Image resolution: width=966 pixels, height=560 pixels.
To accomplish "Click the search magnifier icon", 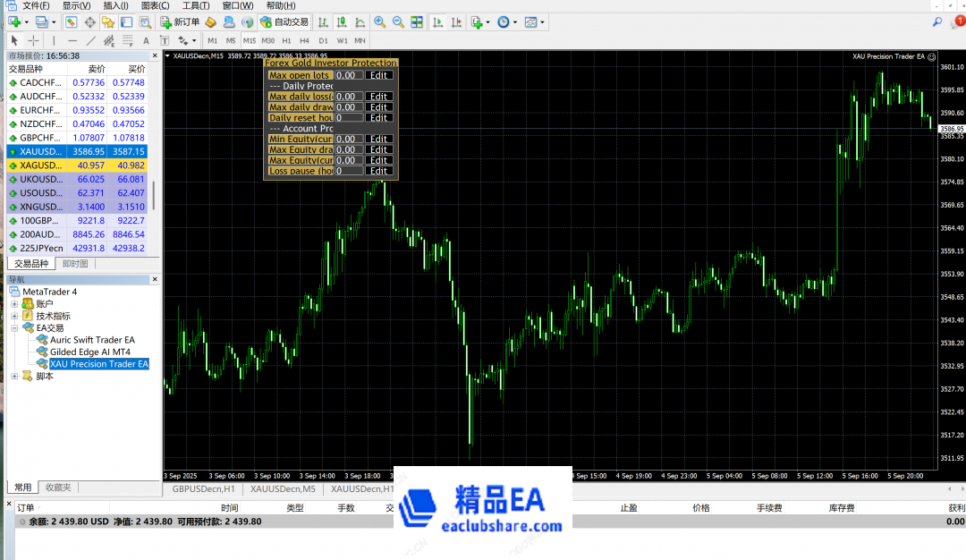I will coord(937,22).
